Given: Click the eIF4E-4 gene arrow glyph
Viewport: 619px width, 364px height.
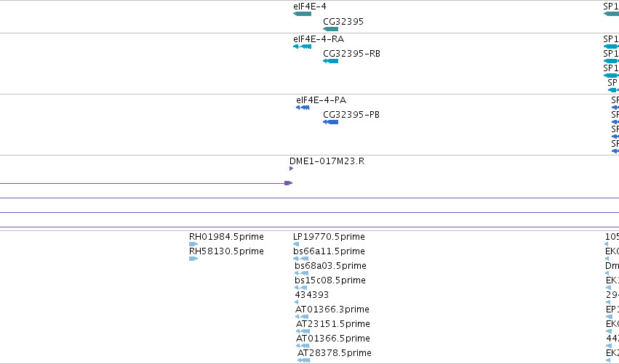Looking at the screenshot, I should point(302,14).
